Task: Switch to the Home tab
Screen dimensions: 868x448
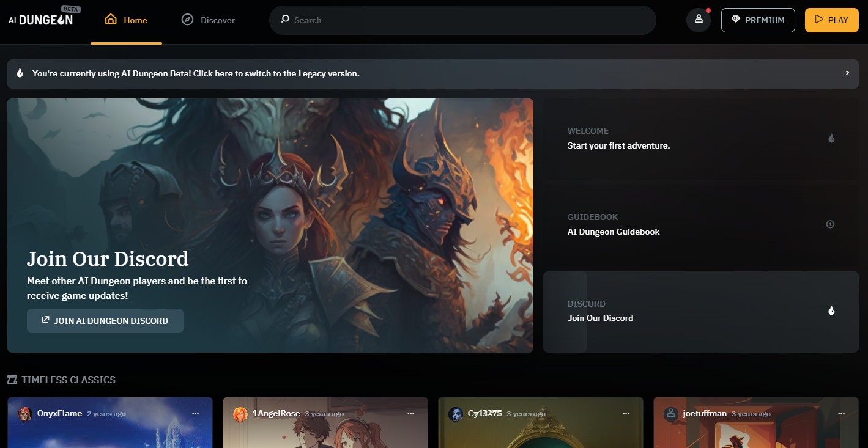Action: pos(127,20)
